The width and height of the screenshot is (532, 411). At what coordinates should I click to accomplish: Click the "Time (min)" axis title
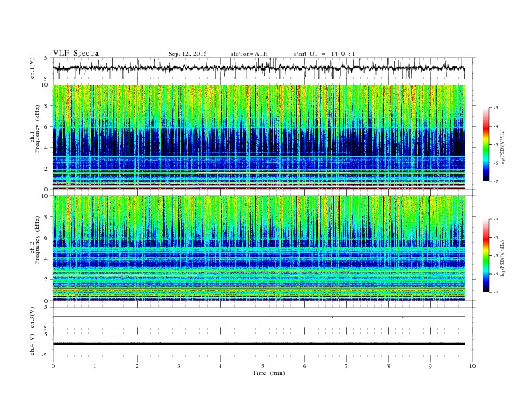tap(269, 373)
